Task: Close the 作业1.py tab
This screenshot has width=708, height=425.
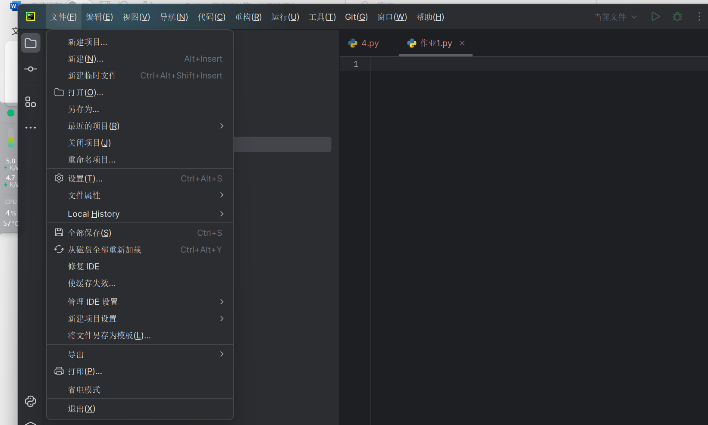Action: pyautogui.click(x=462, y=43)
